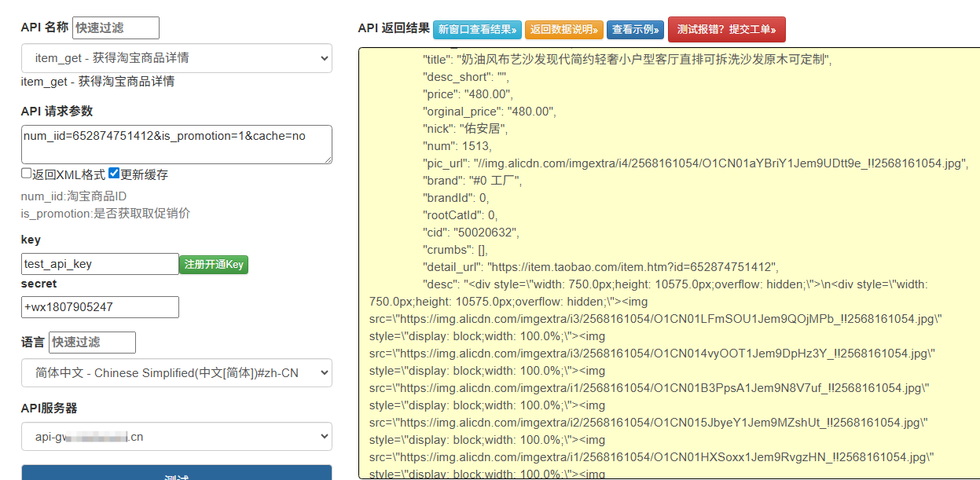Click the "cid": "50020632" line
This screenshot has width=980, height=480.
[472, 232]
